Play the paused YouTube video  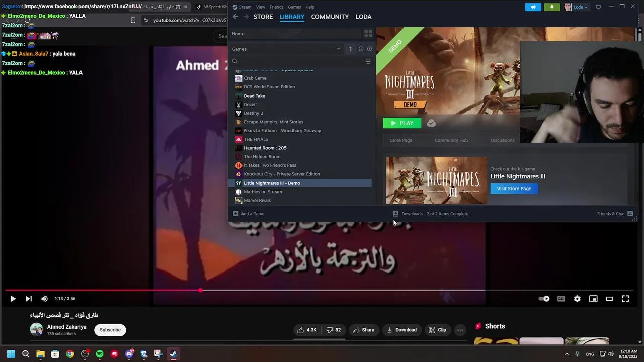[13, 299]
